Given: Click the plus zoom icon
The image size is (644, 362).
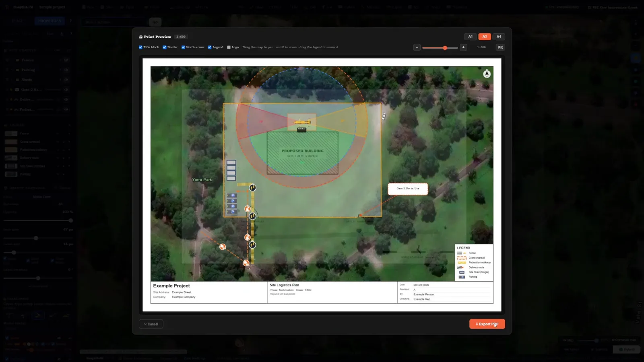Looking at the screenshot, I should [x=463, y=47].
